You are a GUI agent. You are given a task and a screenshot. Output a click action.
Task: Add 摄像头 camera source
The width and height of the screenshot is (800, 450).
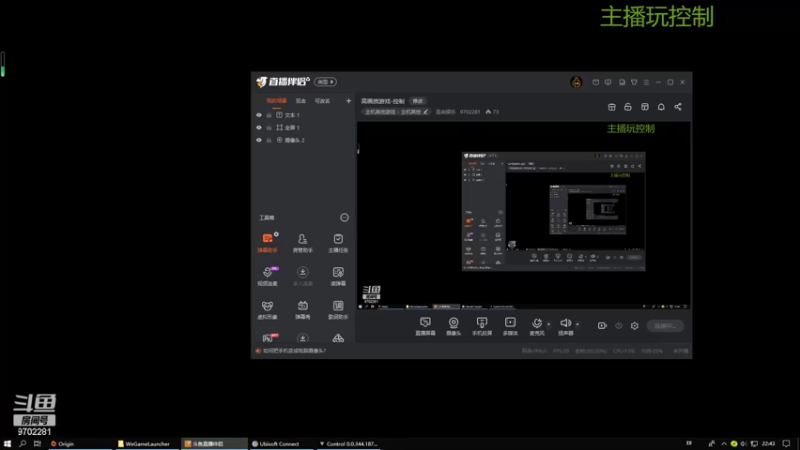coord(454,327)
